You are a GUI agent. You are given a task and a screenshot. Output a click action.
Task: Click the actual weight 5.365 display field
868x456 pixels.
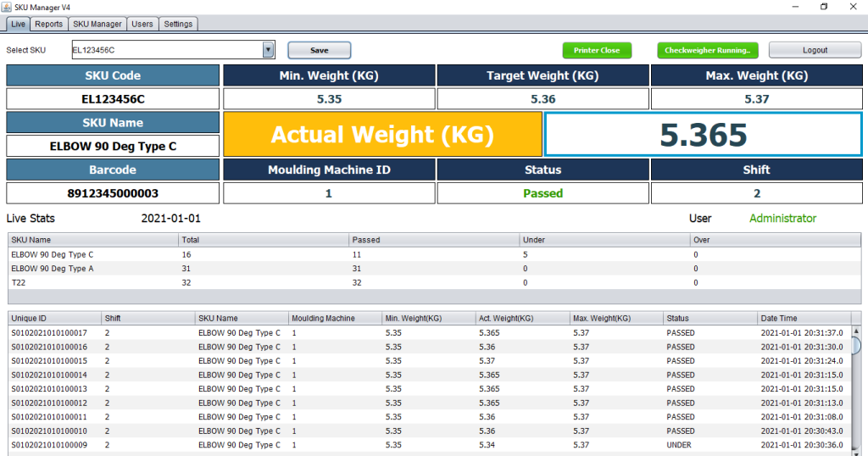703,135
